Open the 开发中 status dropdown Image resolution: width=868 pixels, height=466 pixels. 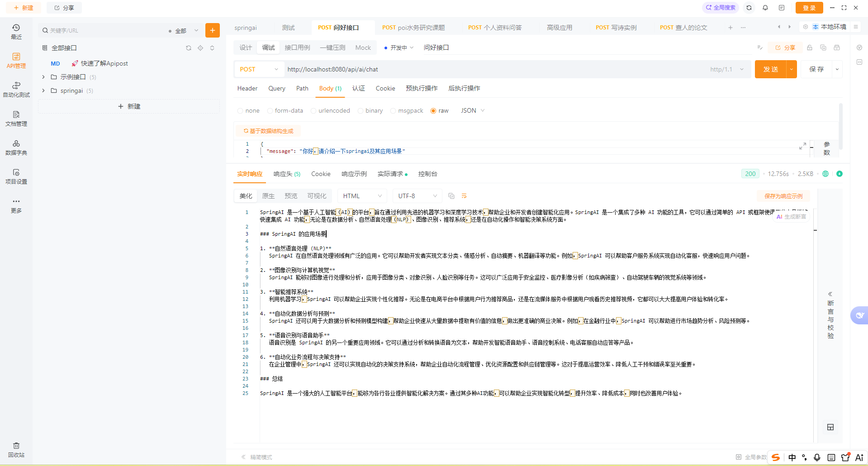(x=399, y=48)
